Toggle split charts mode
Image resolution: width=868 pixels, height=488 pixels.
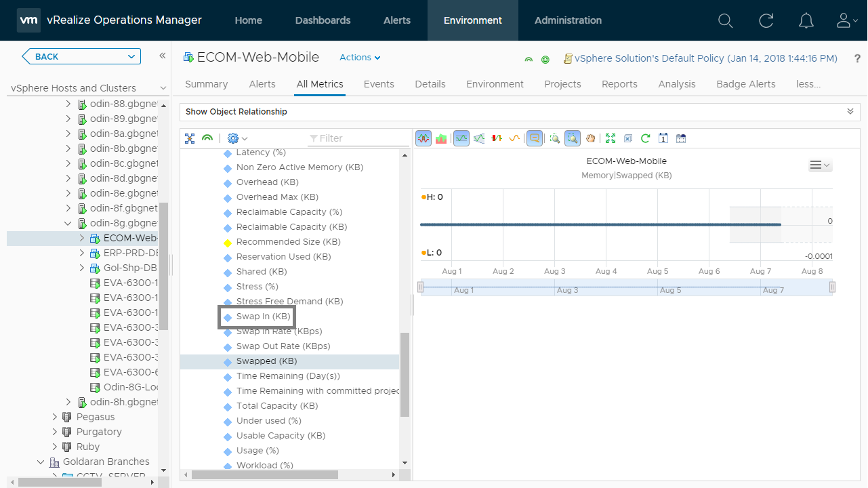pyautogui.click(x=423, y=138)
